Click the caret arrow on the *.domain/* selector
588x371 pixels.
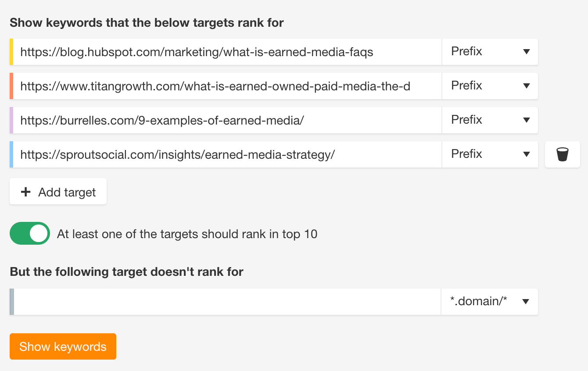525,301
